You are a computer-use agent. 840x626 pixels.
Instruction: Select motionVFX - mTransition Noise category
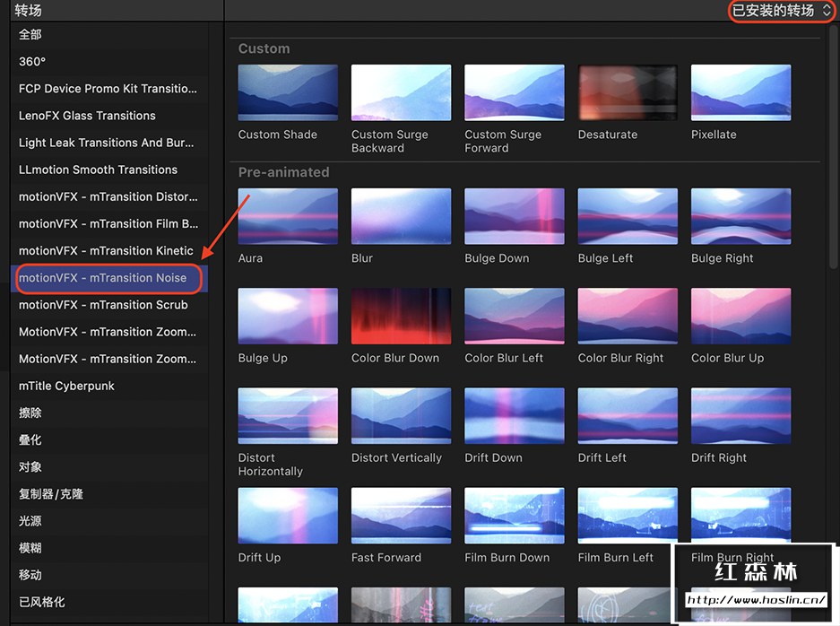[x=103, y=278]
